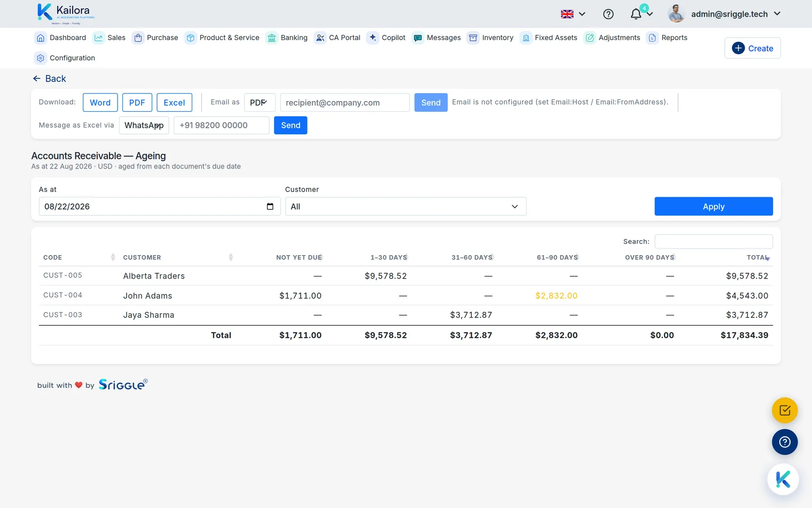Click the admin user avatar
Viewport: 812px width, 508px height.
(676, 14)
